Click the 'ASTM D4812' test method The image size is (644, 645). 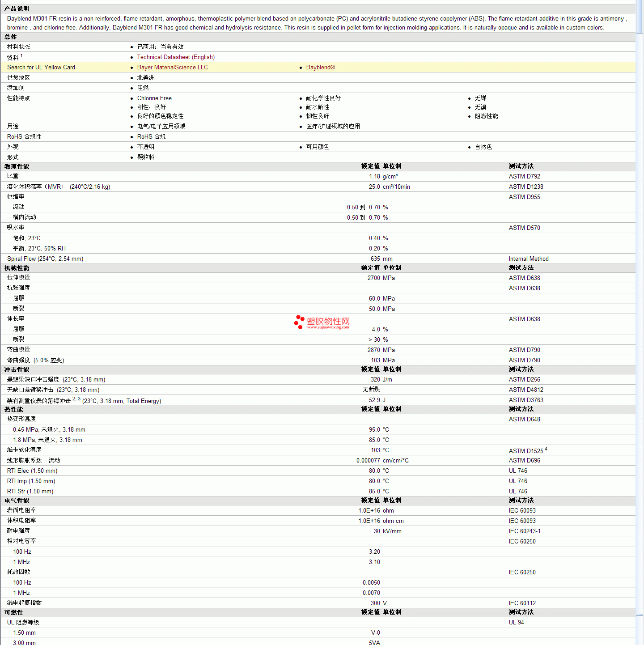pyautogui.click(x=526, y=390)
